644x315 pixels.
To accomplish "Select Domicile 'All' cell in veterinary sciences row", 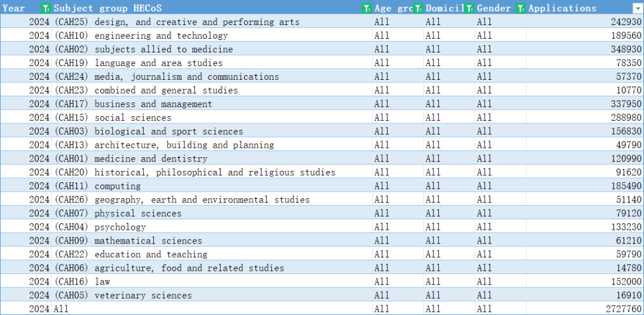I will tap(449, 295).
